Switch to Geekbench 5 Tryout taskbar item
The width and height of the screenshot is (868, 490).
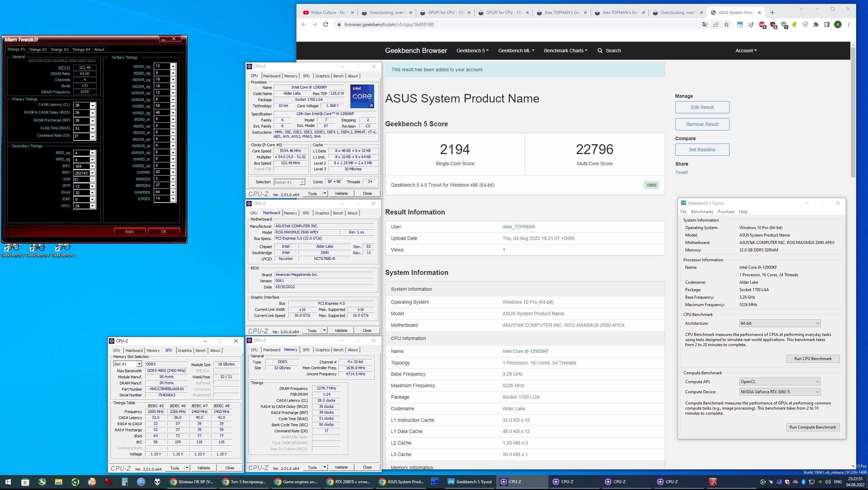pyautogui.click(x=470, y=482)
